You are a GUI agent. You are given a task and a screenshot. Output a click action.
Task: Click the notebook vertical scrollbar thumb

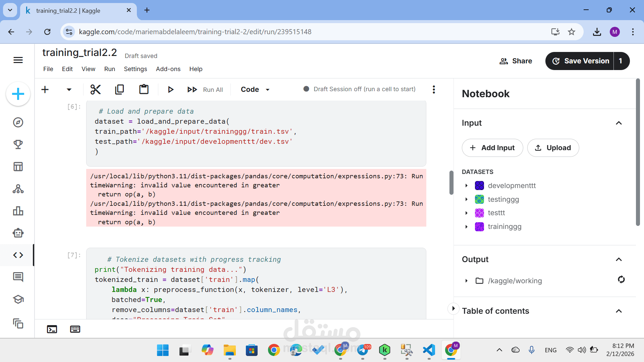click(x=451, y=183)
